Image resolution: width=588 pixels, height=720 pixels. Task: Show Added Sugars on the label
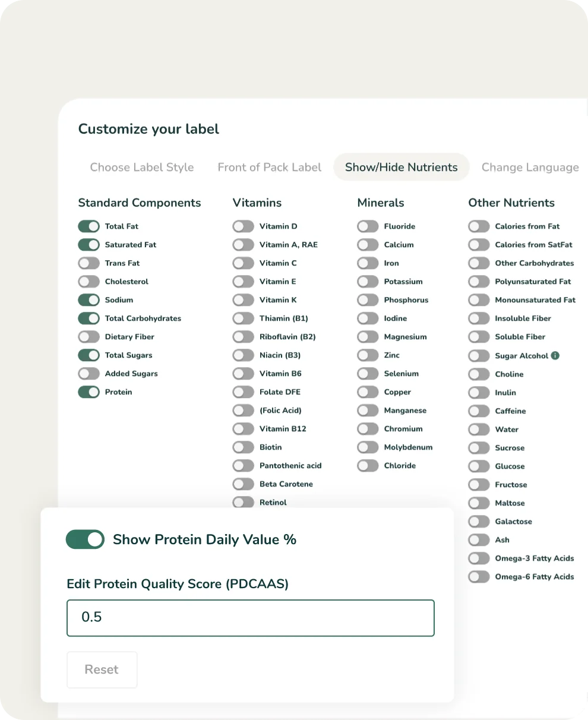pos(88,374)
